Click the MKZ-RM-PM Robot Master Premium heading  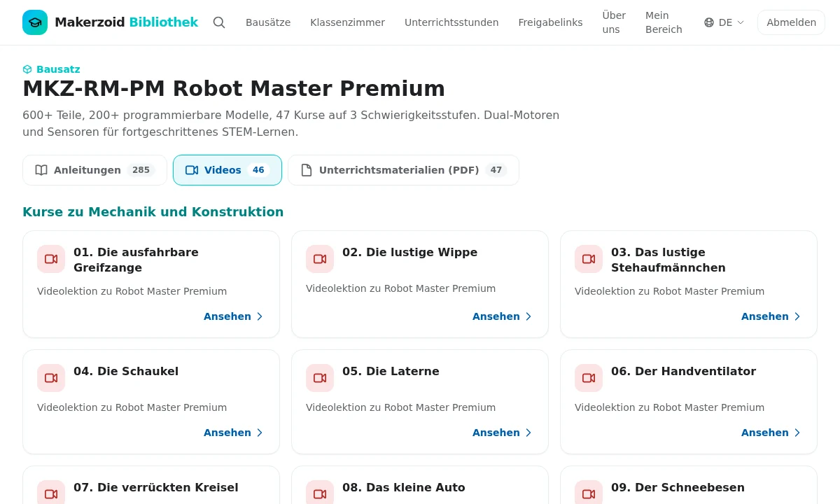[234, 89]
